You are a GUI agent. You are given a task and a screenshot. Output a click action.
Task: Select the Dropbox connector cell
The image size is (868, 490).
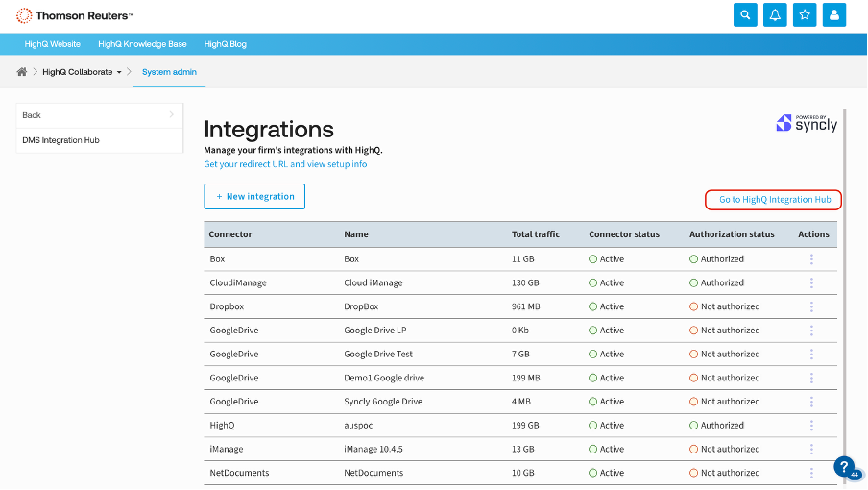point(227,306)
